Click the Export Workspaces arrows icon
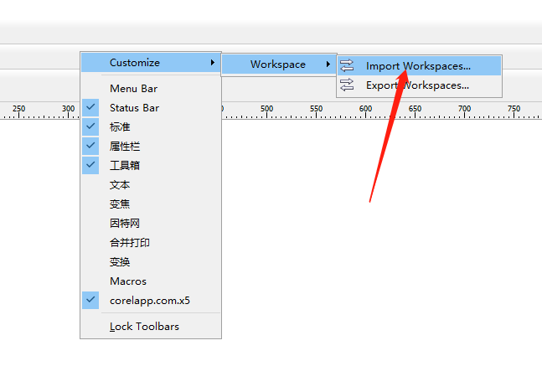Viewport: 542px width, 392px height. point(347,85)
